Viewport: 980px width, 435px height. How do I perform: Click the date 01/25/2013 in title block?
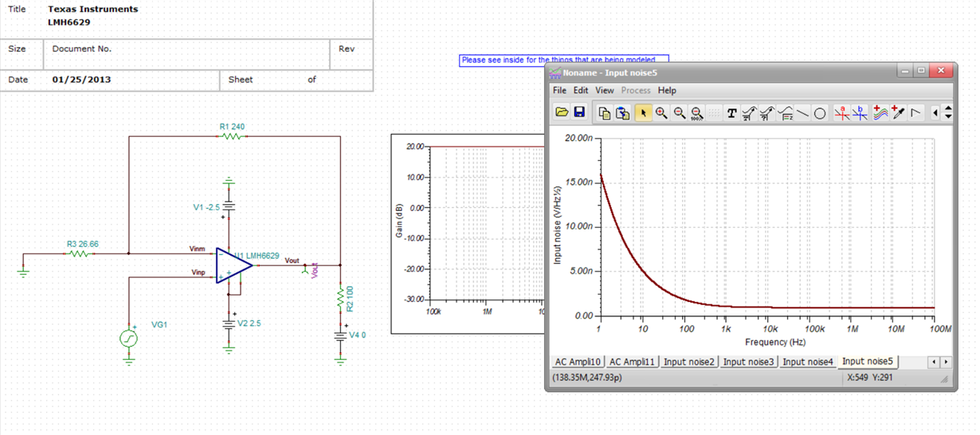pyautogui.click(x=81, y=80)
